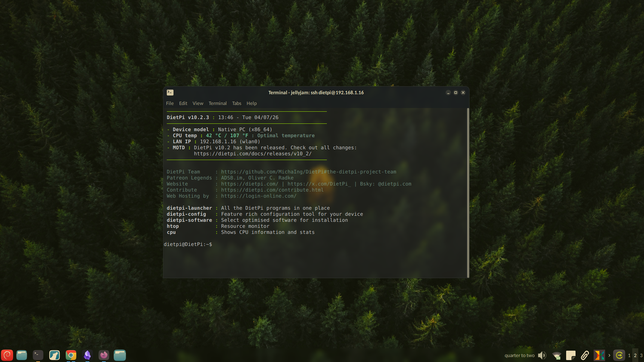Open the Tabs menu
This screenshot has width=644, height=362.
tap(237, 103)
